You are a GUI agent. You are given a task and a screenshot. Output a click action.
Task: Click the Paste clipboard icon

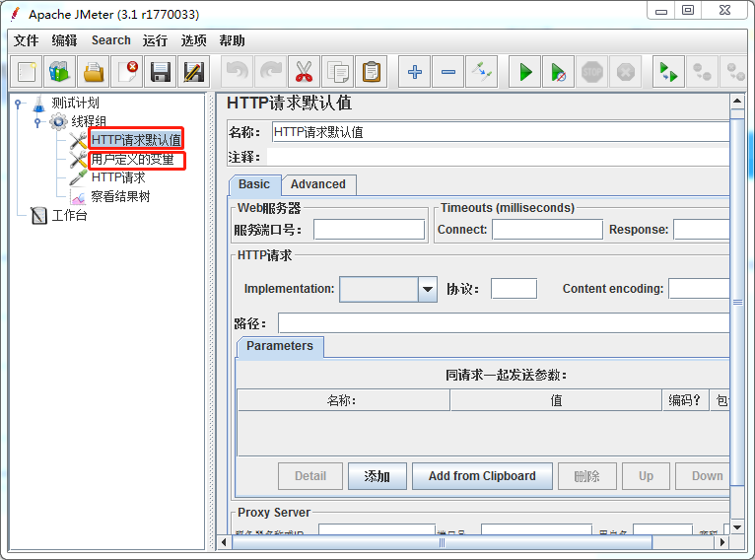pos(372,72)
